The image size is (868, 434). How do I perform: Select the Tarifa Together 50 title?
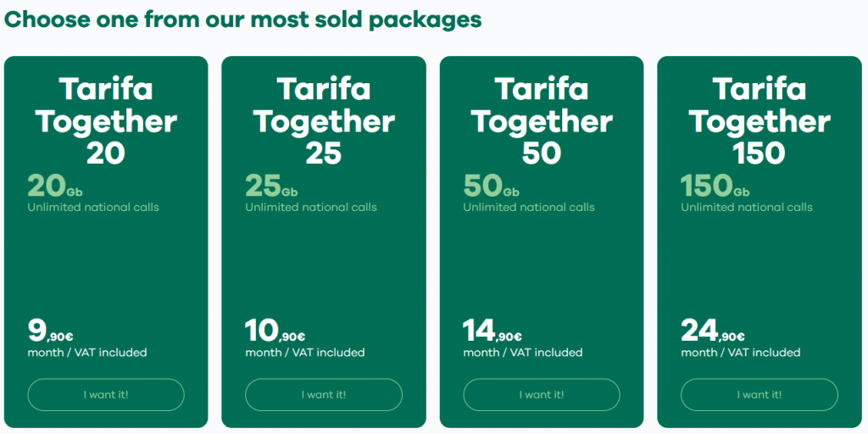542,120
